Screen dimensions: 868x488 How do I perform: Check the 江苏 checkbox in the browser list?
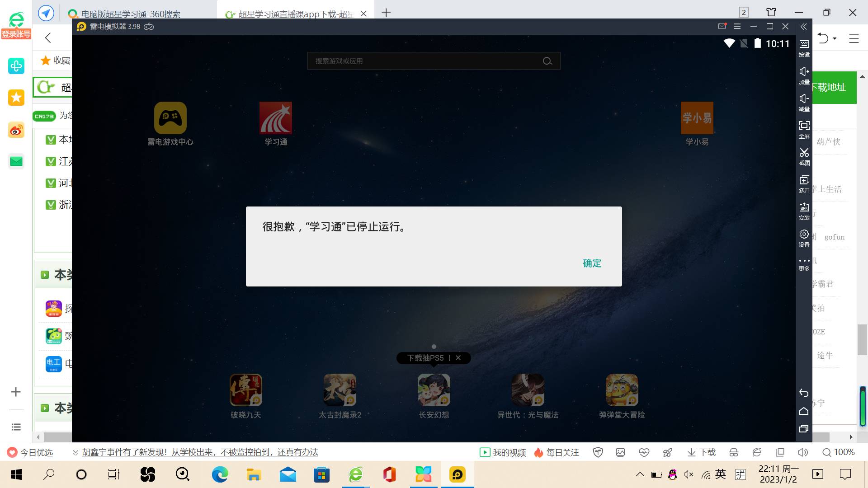click(x=51, y=161)
